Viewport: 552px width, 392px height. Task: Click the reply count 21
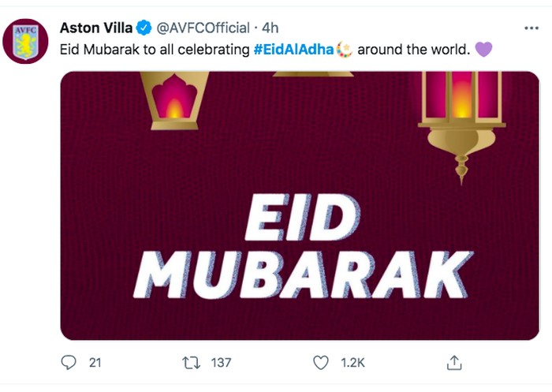(x=95, y=363)
